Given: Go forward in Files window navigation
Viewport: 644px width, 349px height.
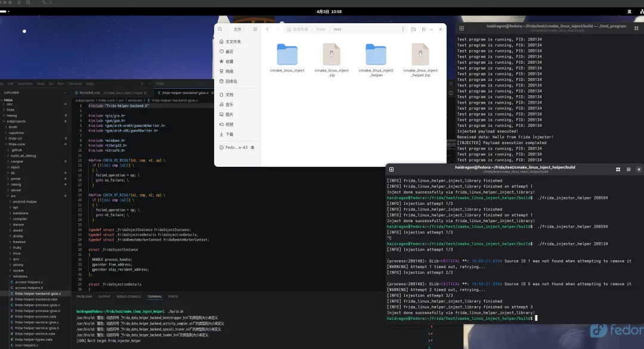Looking at the screenshot, I should [x=277, y=30].
